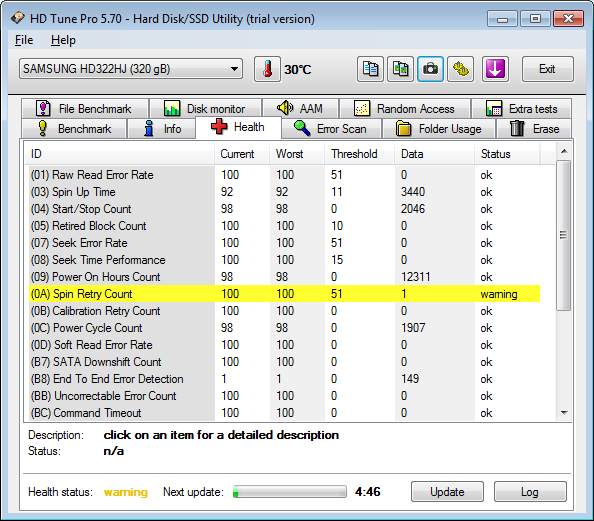Click the vertical scrollbar thumb
The height and width of the screenshot is (521, 594).
564,235
